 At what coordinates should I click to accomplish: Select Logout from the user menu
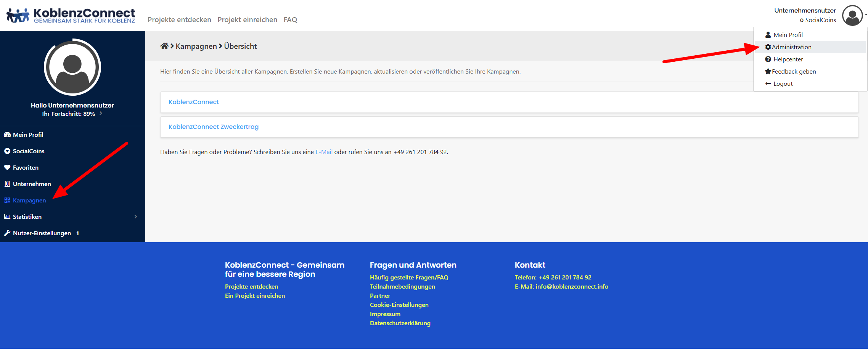pos(783,83)
